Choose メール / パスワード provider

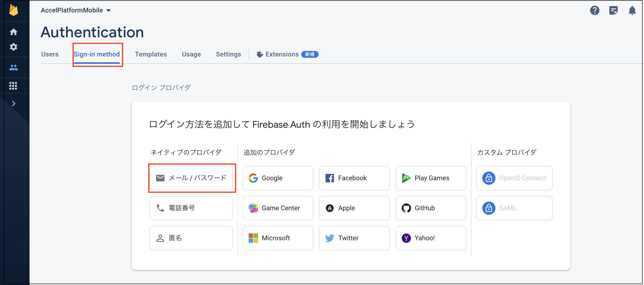coord(191,178)
